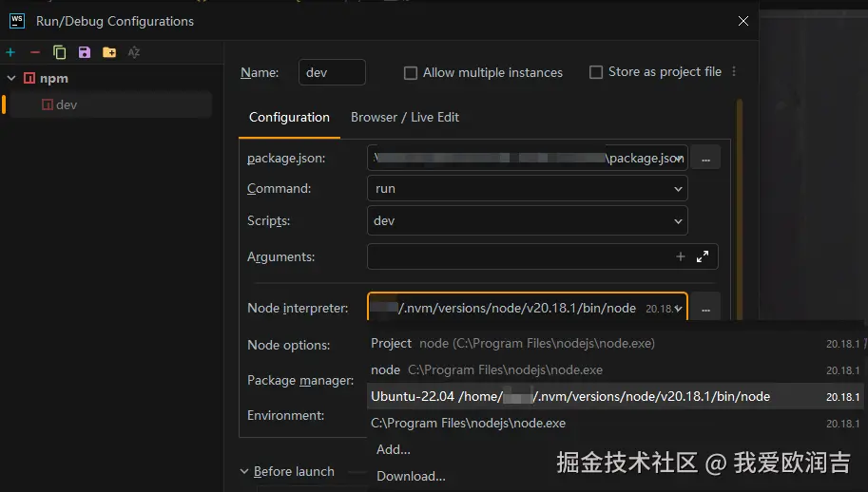The width and height of the screenshot is (868, 492).
Task: Browse Node interpreters with the ellipsis button
Action: click(x=705, y=308)
